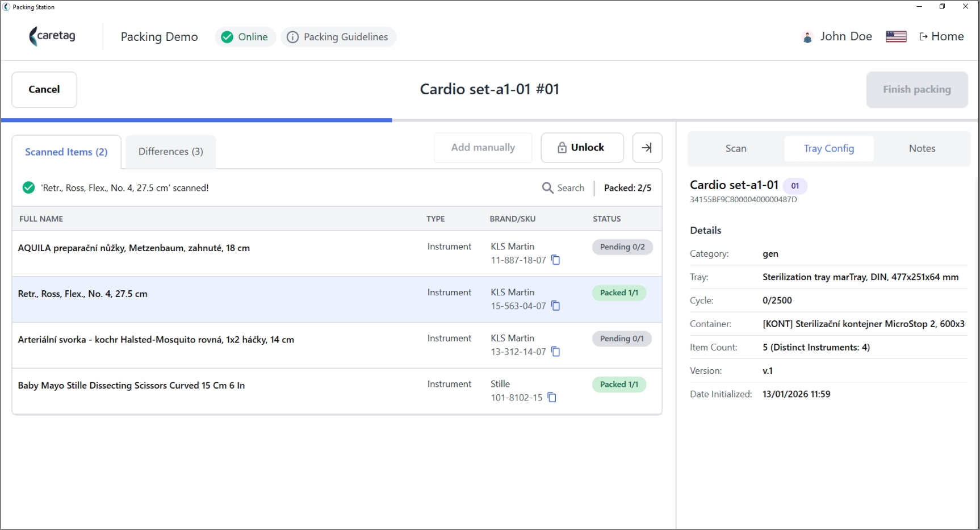Screen dimensions: 980x530
Task: Open the Notes tab
Action: pyautogui.click(x=922, y=149)
